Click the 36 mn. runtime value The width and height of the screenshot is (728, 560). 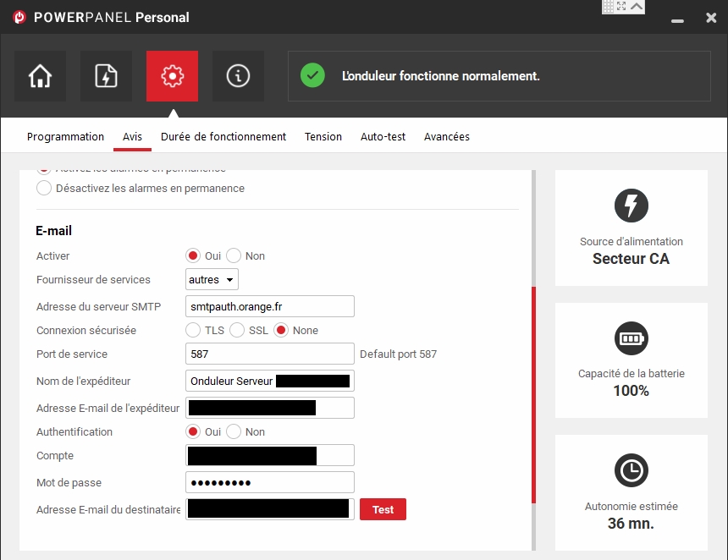tap(631, 524)
